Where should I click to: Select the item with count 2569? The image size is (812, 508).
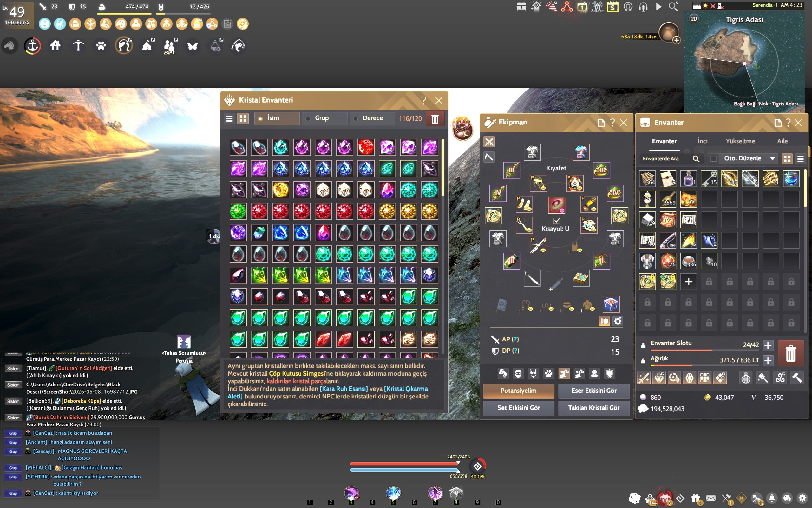[668, 199]
